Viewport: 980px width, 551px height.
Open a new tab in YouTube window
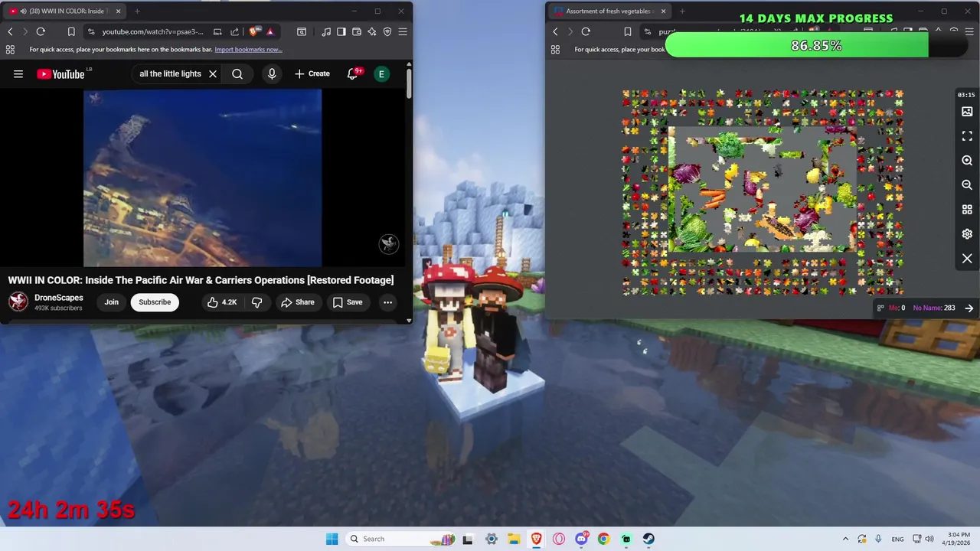point(137,11)
